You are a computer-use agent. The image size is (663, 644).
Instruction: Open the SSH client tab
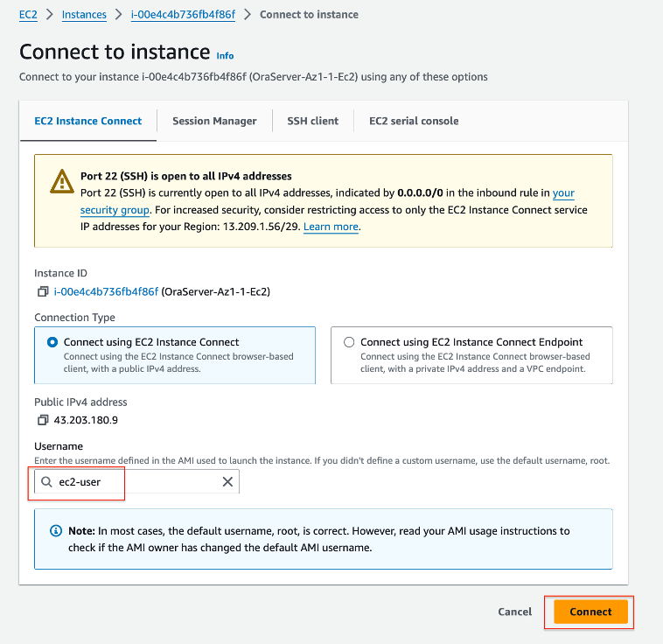tap(312, 121)
